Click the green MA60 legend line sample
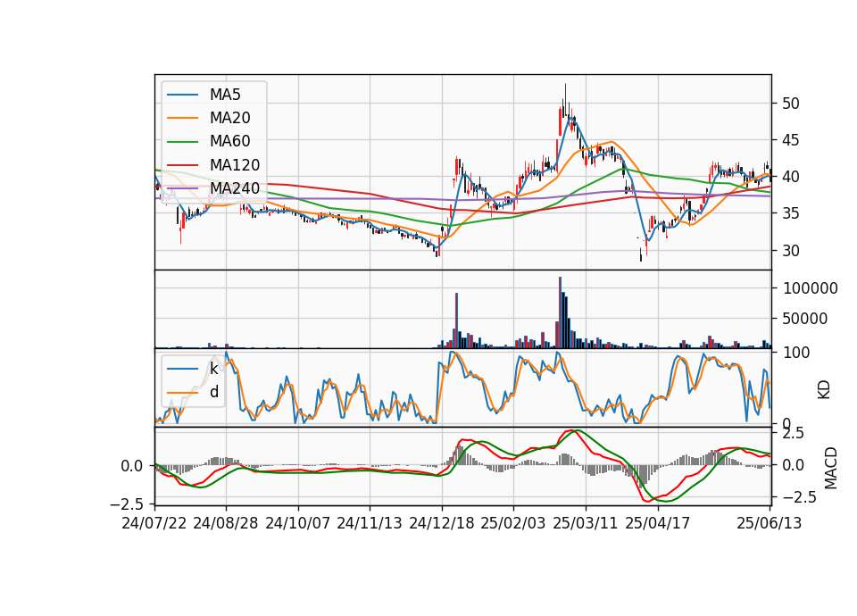This screenshot has height=616, width=857. coord(182,142)
